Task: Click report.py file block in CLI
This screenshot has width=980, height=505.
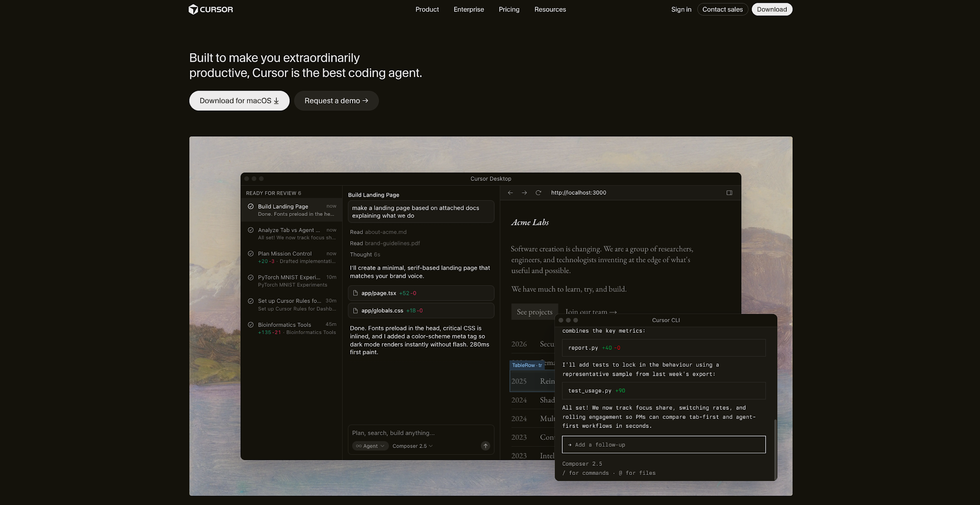Action: click(x=663, y=348)
